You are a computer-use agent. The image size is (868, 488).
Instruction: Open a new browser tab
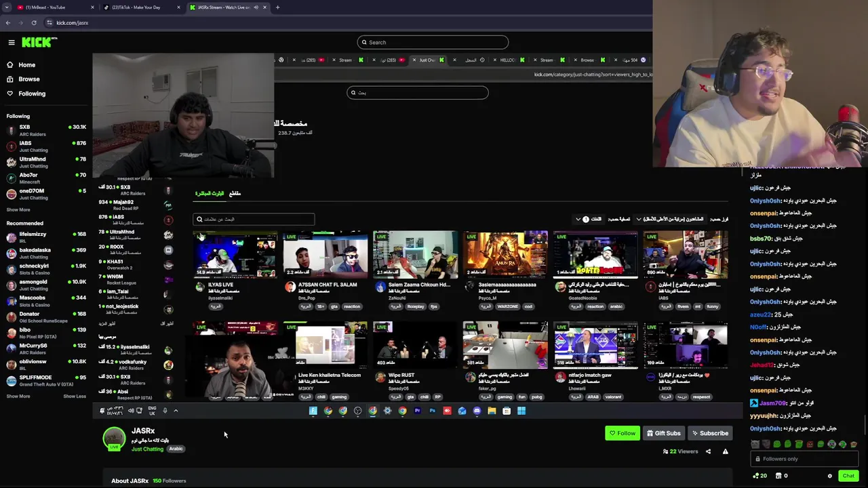click(x=277, y=7)
